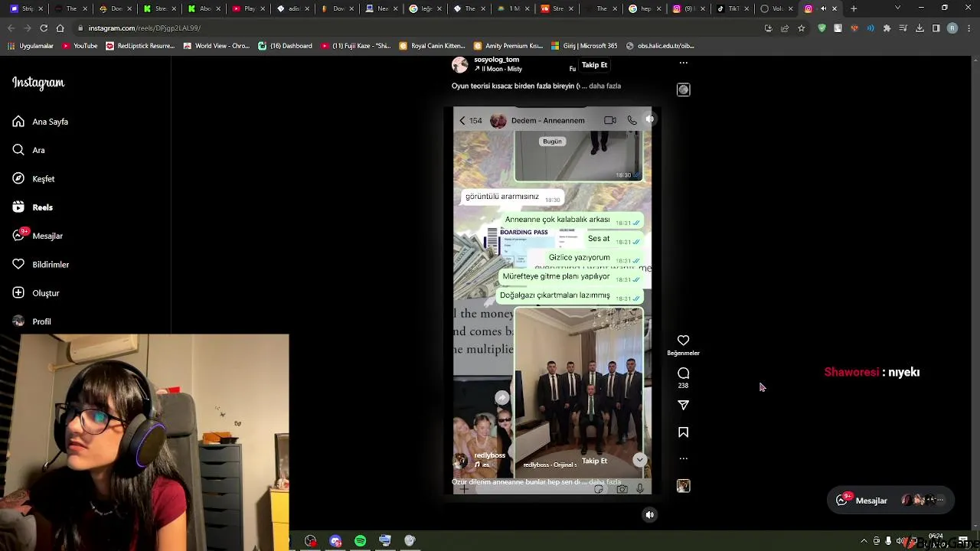Viewport: 980px width, 551px height.
Task: Click taskbar microphone tray icon
Action: (x=888, y=541)
